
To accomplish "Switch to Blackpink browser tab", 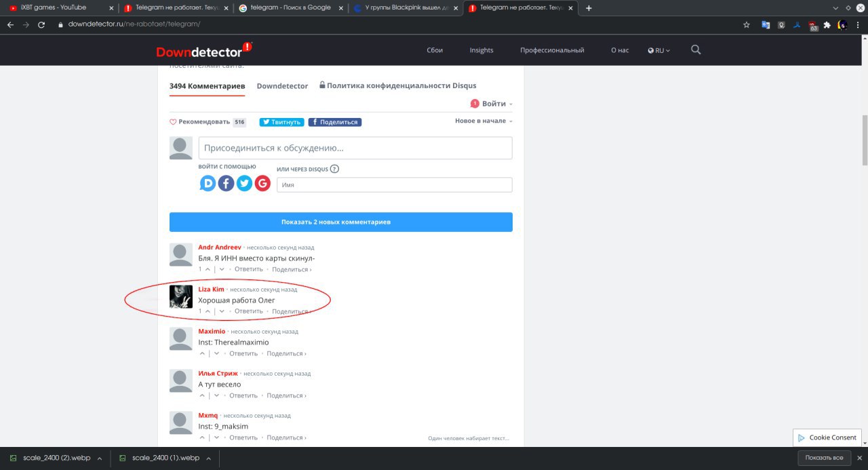I will point(405,8).
